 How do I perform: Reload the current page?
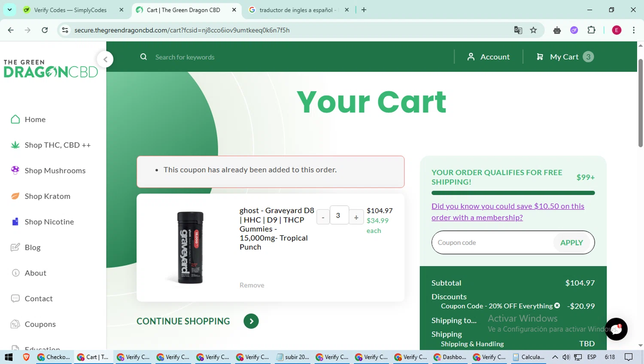pyautogui.click(x=45, y=30)
